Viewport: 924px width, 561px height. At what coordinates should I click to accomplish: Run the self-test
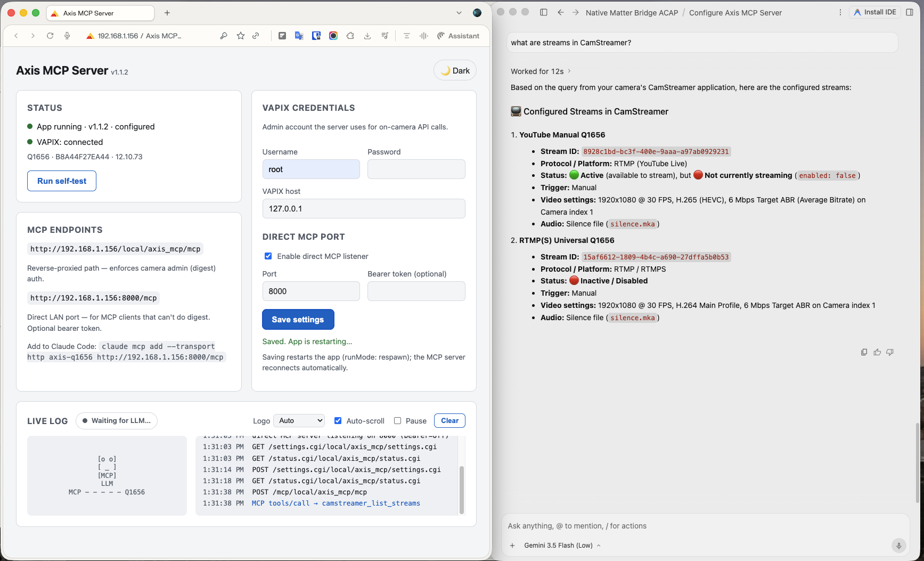click(x=62, y=181)
